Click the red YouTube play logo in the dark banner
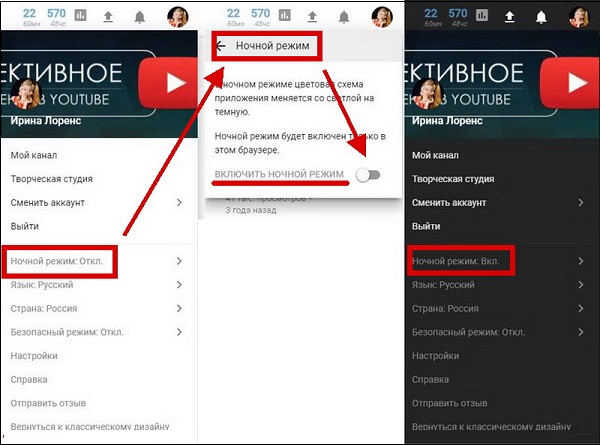 570,83
